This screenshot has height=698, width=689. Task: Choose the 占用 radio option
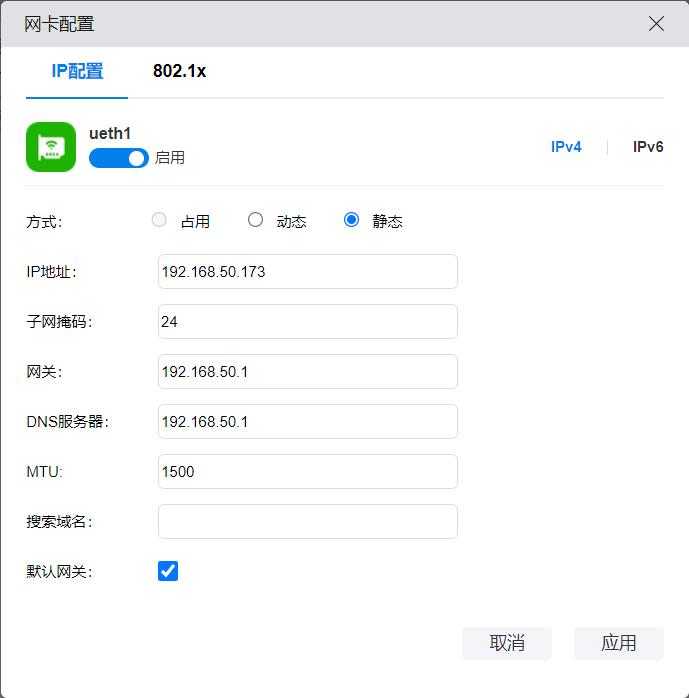click(x=159, y=220)
